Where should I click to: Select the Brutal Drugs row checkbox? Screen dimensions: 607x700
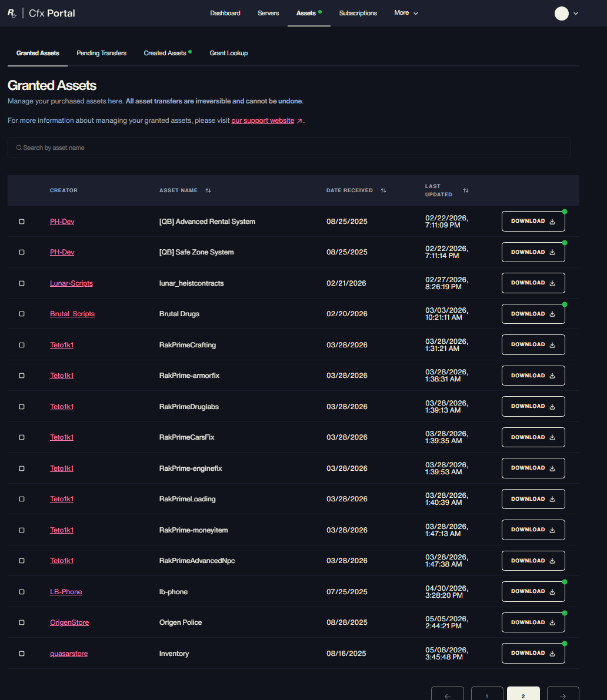(21, 314)
